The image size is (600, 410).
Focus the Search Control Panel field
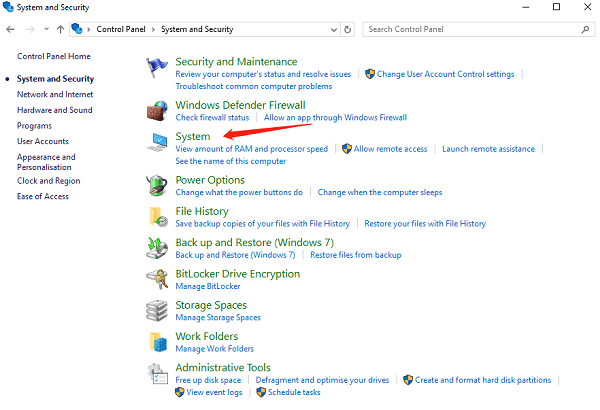pyautogui.click(x=479, y=29)
